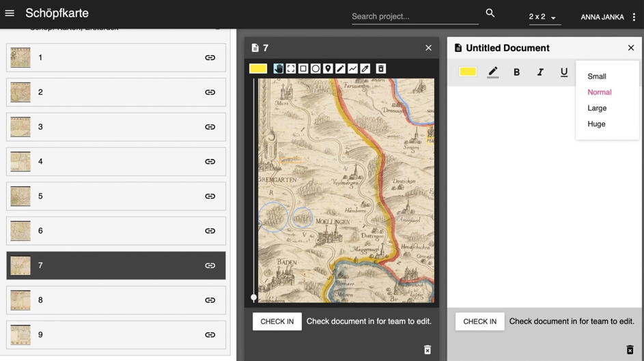Image resolution: width=644 pixels, height=361 pixels.
Task: Click the link icon in row 5
Action: pyautogui.click(x=210, y=196)
